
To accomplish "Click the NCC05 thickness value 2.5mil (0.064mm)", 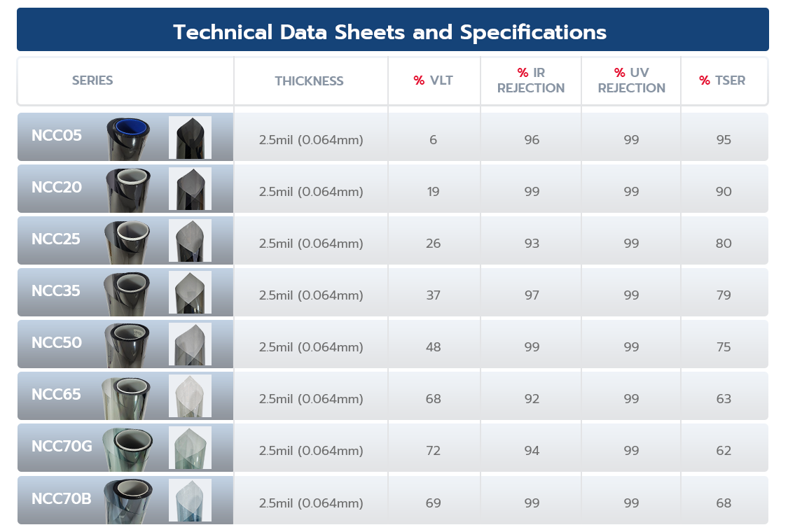I will click(311, 140).
